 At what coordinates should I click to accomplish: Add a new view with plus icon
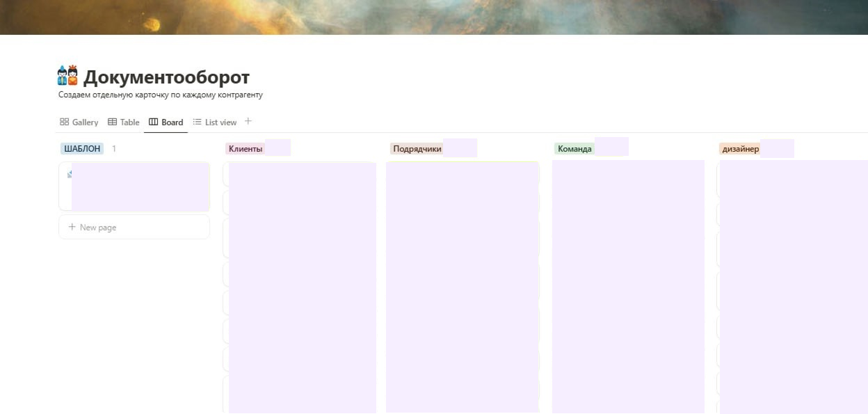click(248, 122)
